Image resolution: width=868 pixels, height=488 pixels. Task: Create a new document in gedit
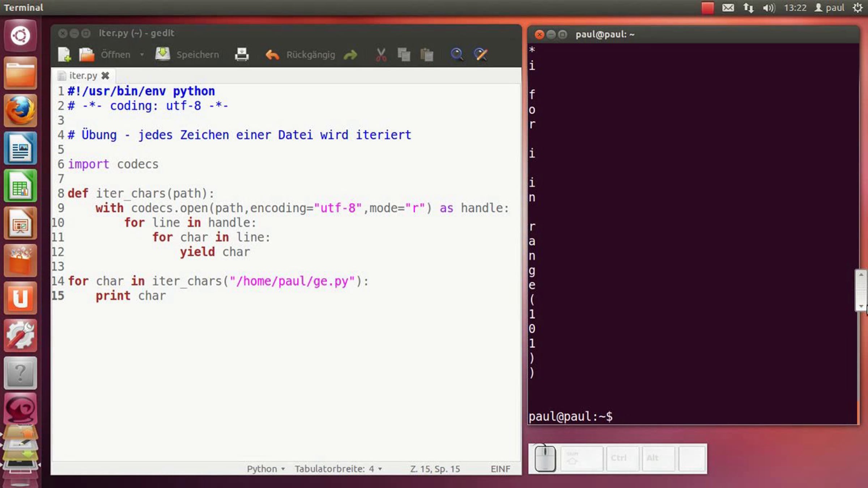click(64, 55)
